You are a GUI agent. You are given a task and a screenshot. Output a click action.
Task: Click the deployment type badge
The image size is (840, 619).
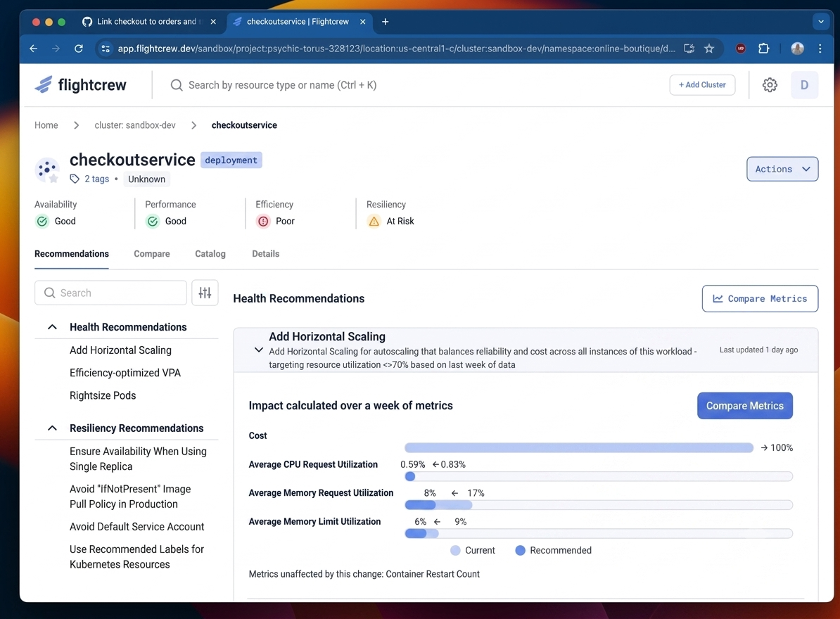tap(231, 160)
